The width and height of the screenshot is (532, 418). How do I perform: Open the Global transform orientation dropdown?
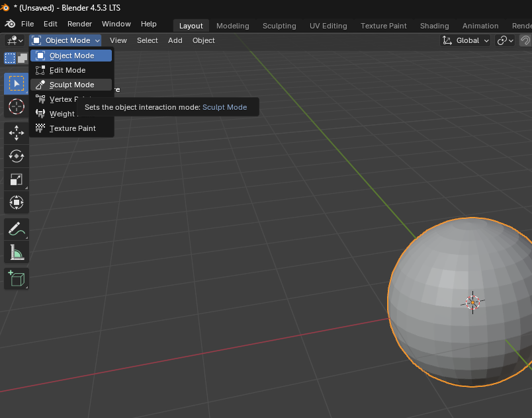click(466, 40)
